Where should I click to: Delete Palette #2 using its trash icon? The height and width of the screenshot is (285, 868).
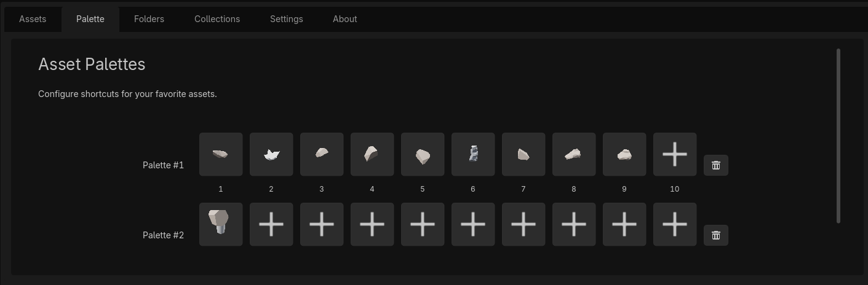pos(716,235)
